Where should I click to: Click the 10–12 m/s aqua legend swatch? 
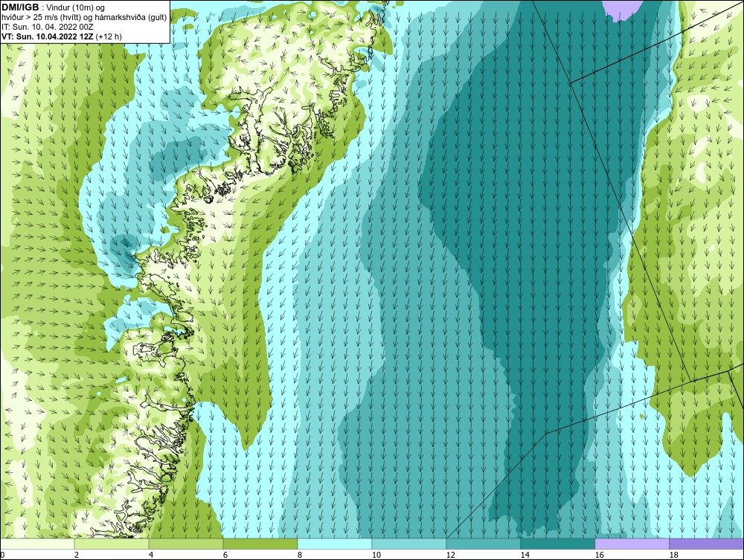pyautogui.click(x=409, y=544)
